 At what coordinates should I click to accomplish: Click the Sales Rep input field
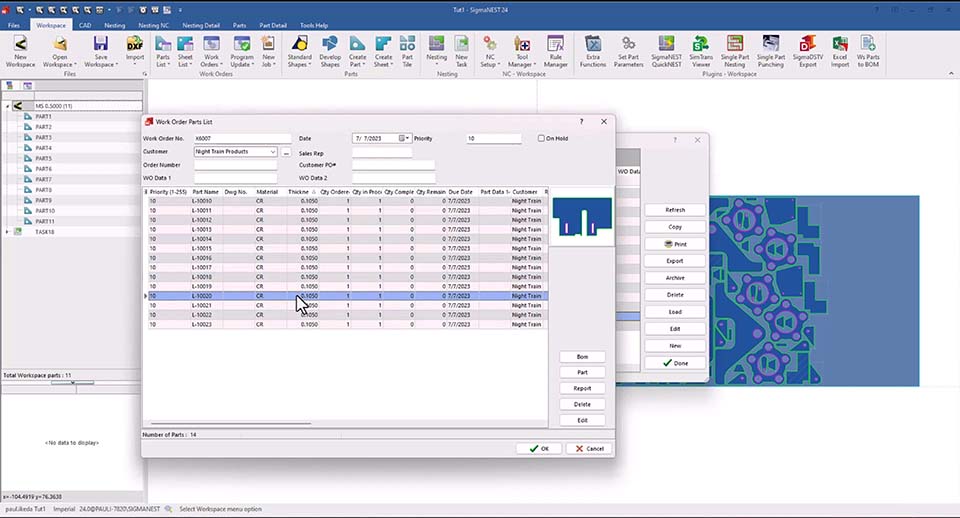pyautogui.click(x=382, y=153)
